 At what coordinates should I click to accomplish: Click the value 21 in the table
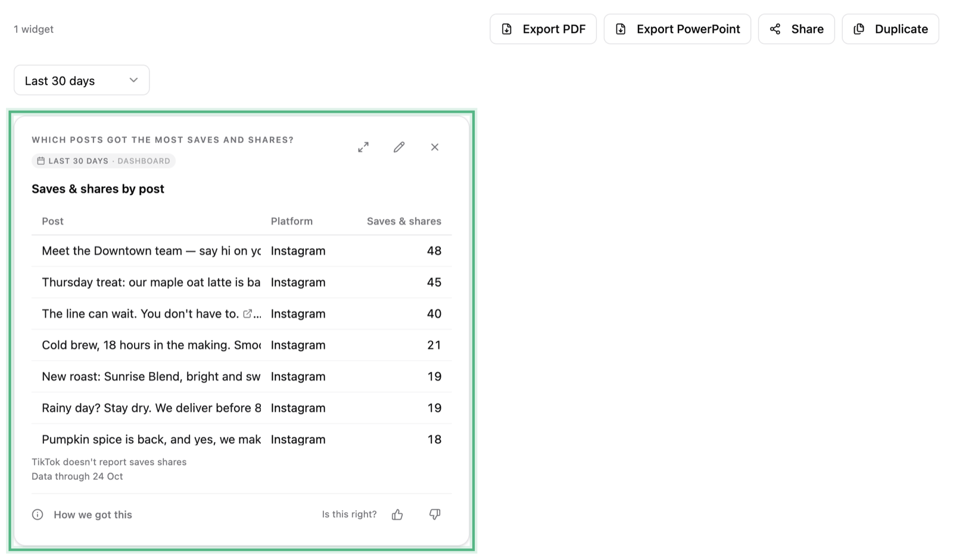tap(434, 345)
